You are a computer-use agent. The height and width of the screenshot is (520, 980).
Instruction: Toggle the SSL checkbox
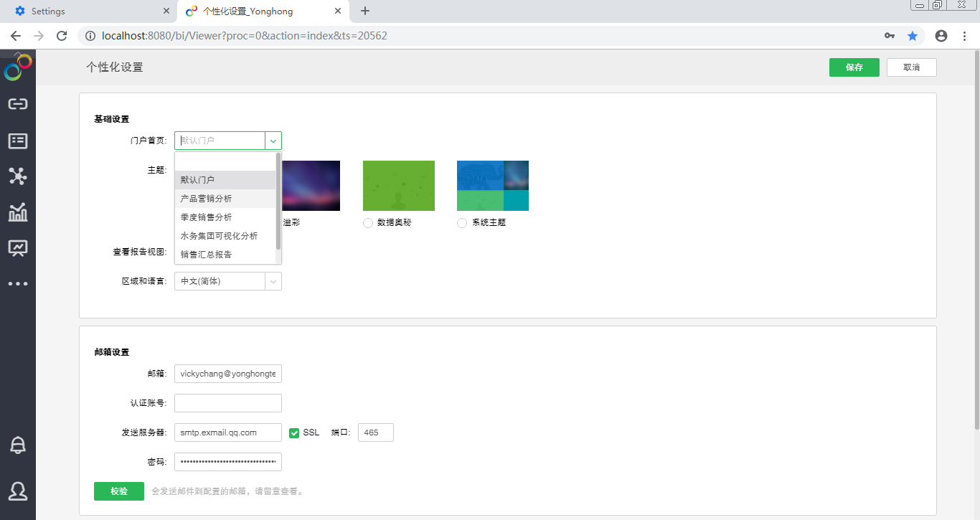(294, 432)
